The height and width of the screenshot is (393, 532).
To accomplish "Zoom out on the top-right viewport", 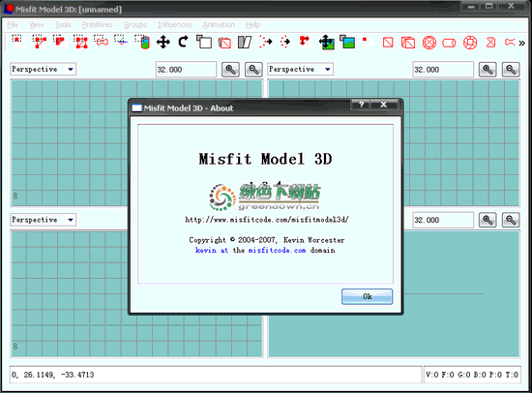I will (511, 70).
